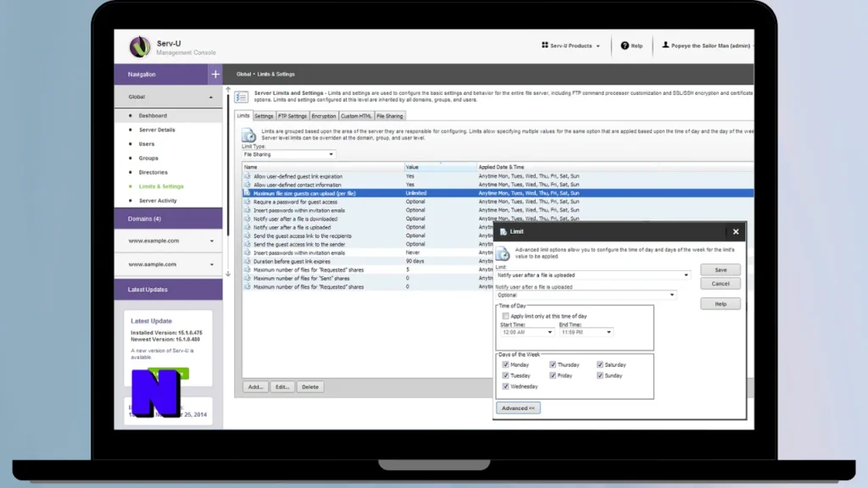Click the Name column header
The height and width of the screenshot is (488, 868).
(323, 167)
